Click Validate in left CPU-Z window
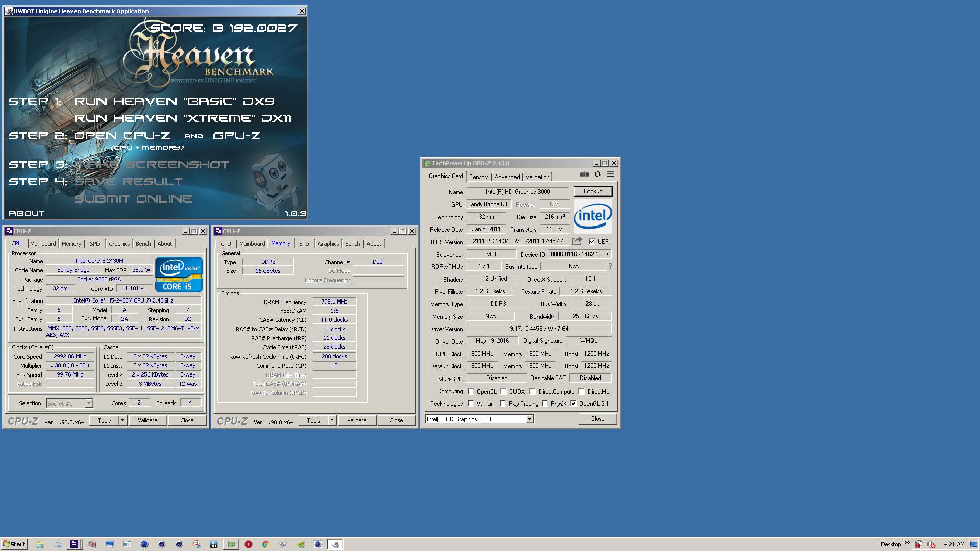The height and width of the screenshot is (551, 980). click(x=148, y=420)
